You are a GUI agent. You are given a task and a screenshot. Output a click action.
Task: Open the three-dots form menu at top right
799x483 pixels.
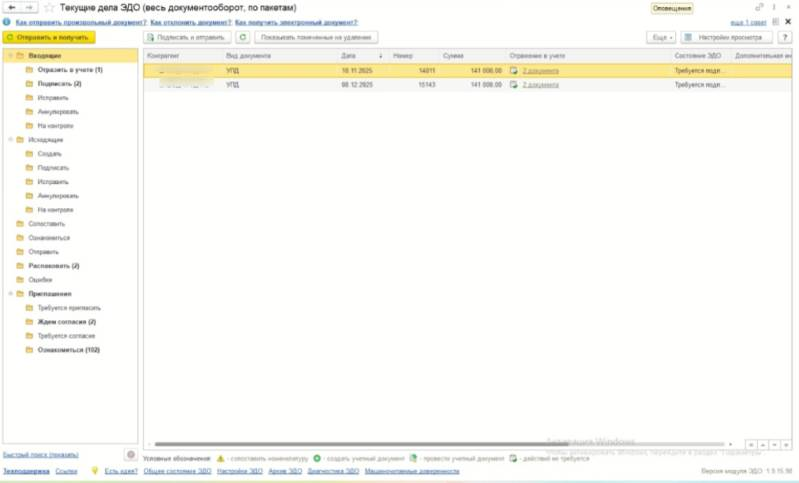point(774,7)
